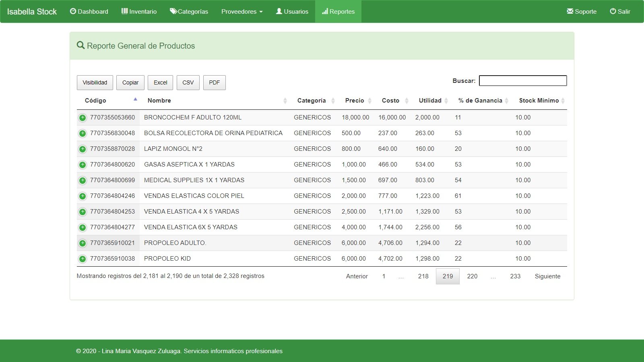Expand row details for BRONCOCHEM F ADULTO 120ML
644x362 pixels.
pyautogui.click(x=83, y=117)
